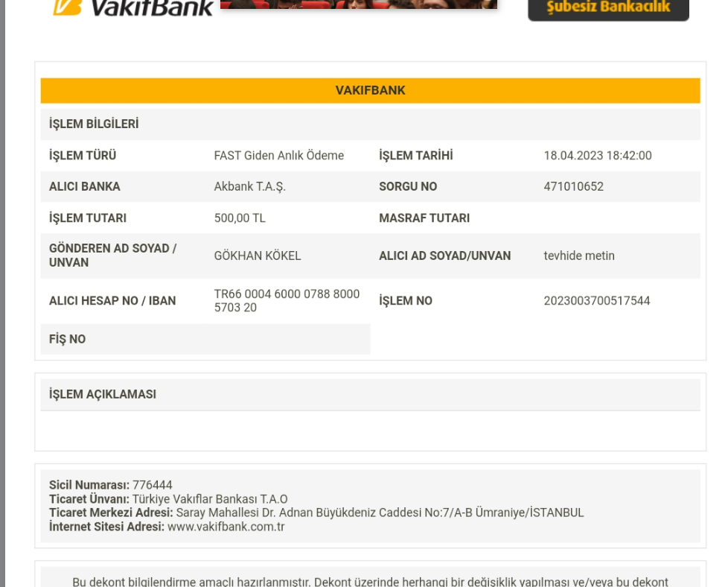This screenshot has width=728, height=587.
Task: Click the ALICI HESAP NO / IBAN label
Action: tap(112, 301)
